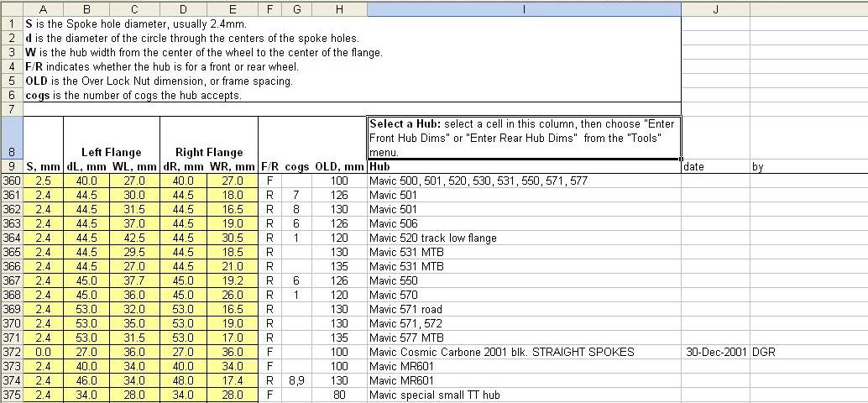Click the Mavic Cosmic Carbone 2001 hub cell
The image size is (868, 403).
tap(524, 352)
